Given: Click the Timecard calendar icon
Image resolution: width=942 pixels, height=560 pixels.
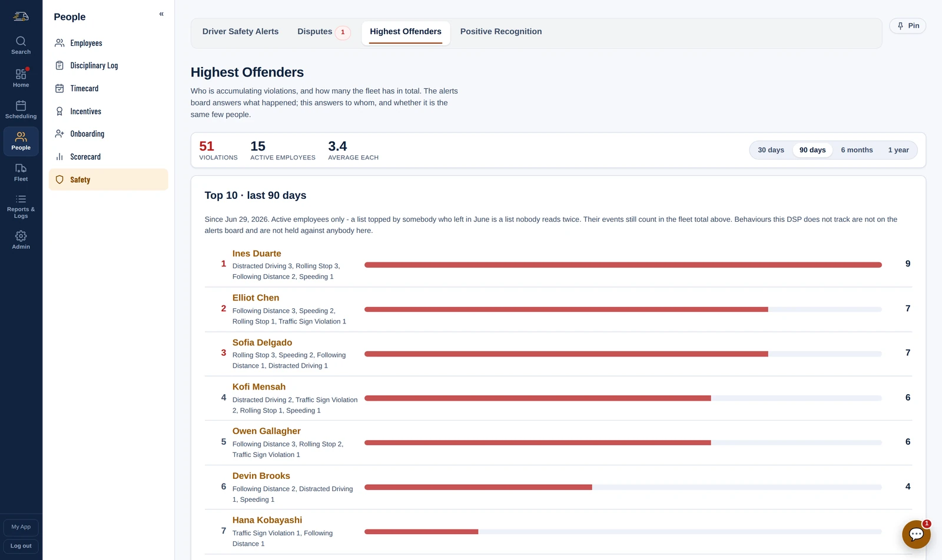Looking at the screenshot, I should (x=59, y=88).
